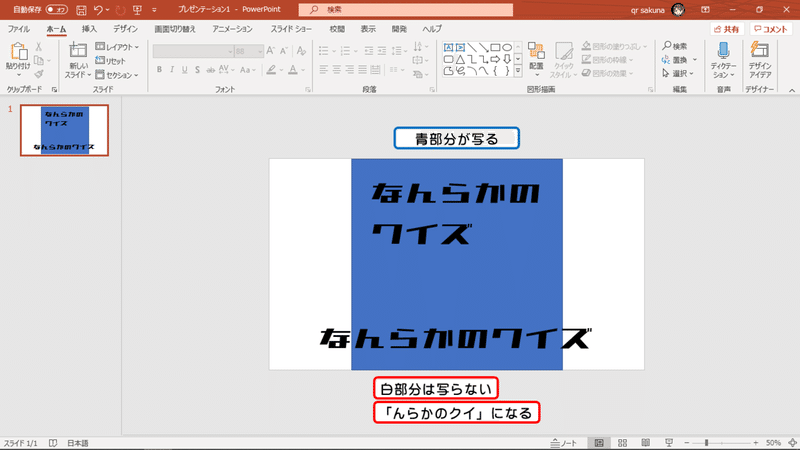Toggle the AutoSave (自動保存) switch
Viewport: 800px width, 450px height.
pyautogui.click(x=56, y=10)
